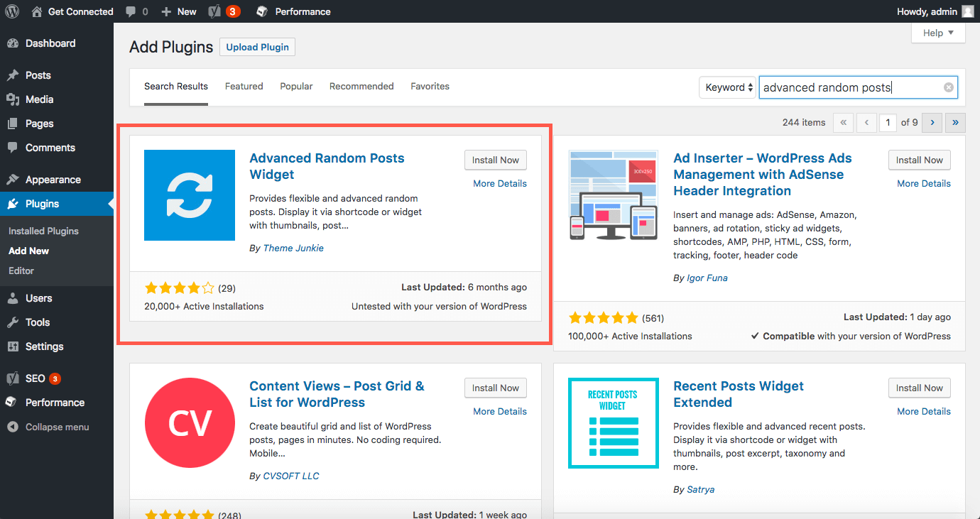Open the Plugins plug icon in the sidebar
Viewport: 980px width, 519px height.
point(13,204)
